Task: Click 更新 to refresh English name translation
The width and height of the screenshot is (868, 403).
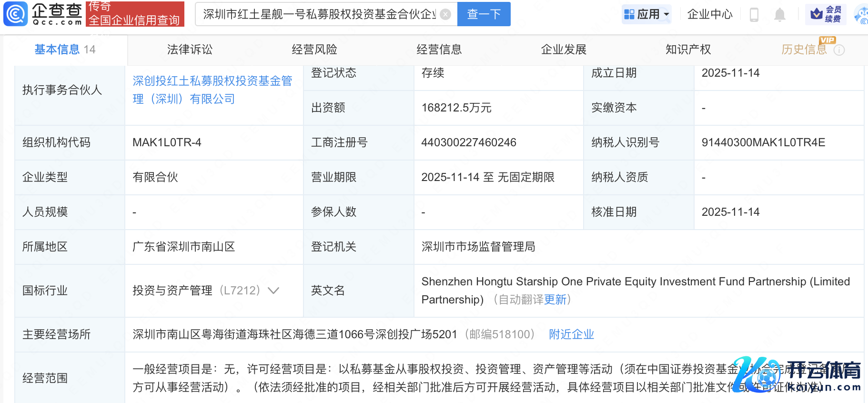Action: pos(555,300)
